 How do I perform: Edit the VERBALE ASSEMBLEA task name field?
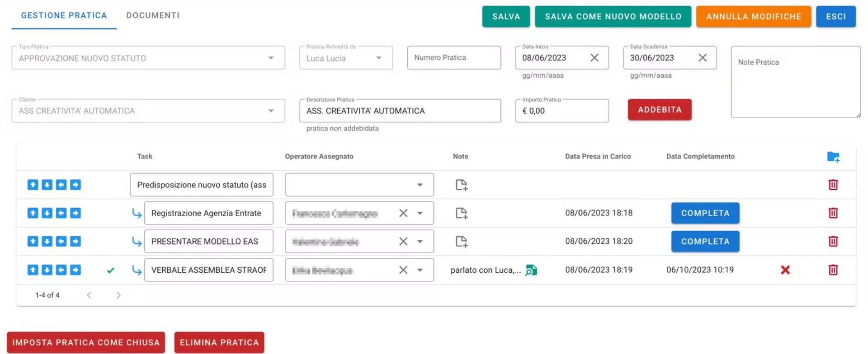coord(209,270)
